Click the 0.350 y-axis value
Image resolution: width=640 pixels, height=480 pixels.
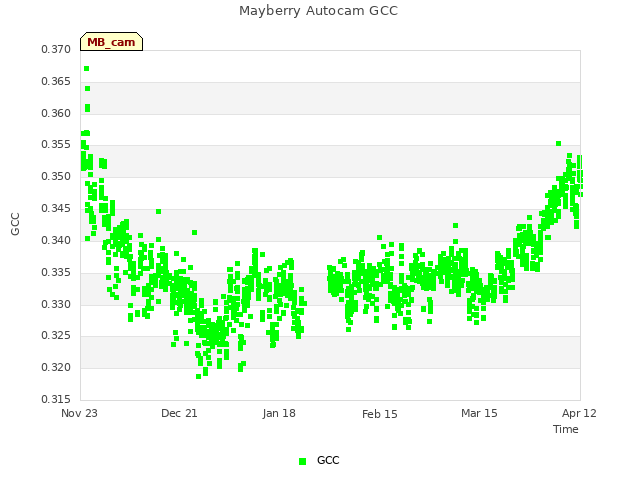pos(56,176)
